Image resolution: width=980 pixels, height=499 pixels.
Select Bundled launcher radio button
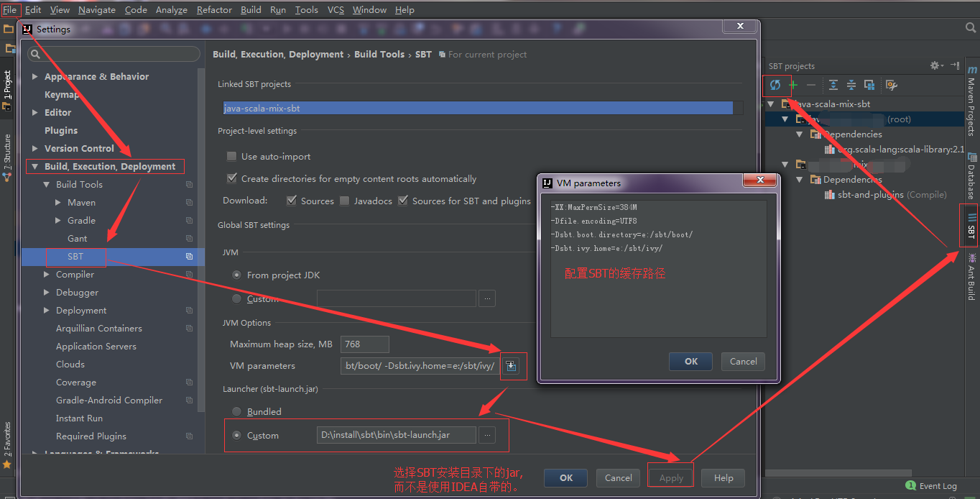click(237, 412)
